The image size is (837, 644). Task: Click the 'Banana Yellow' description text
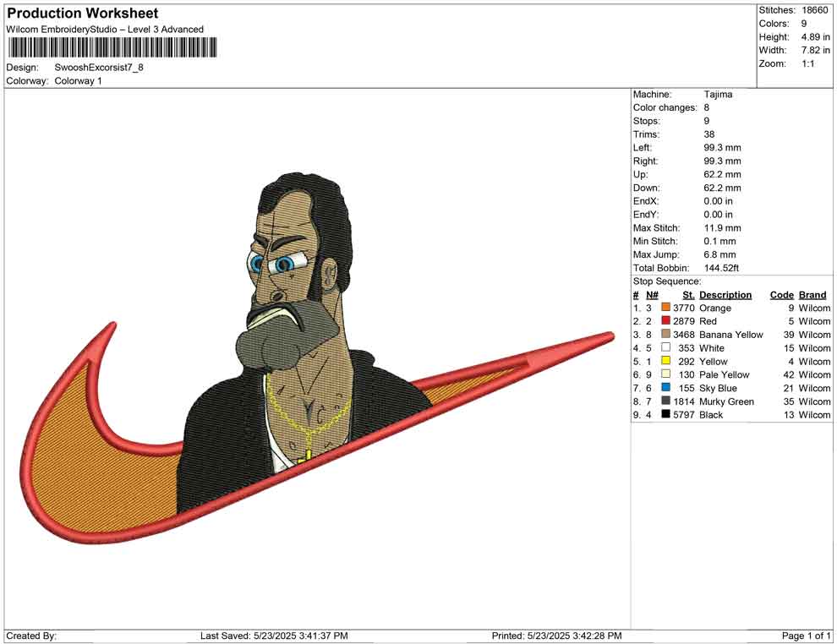click(731, 335)
